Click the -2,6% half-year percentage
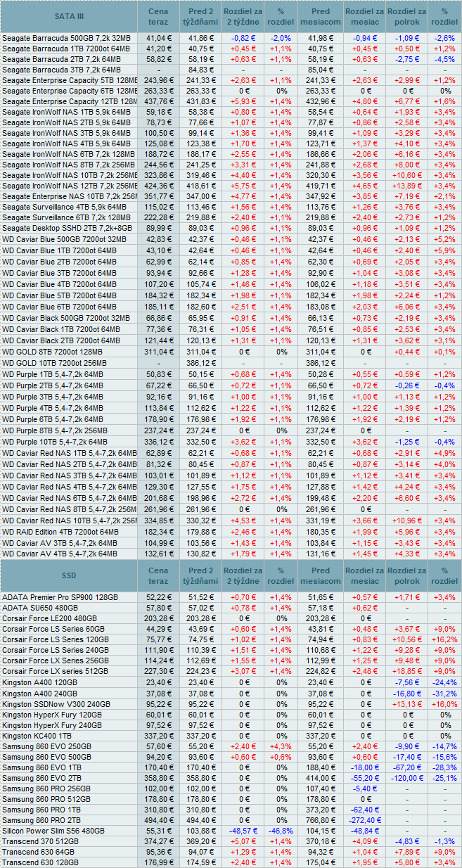This screenshot has height=868, width=462. pos(444,37)
